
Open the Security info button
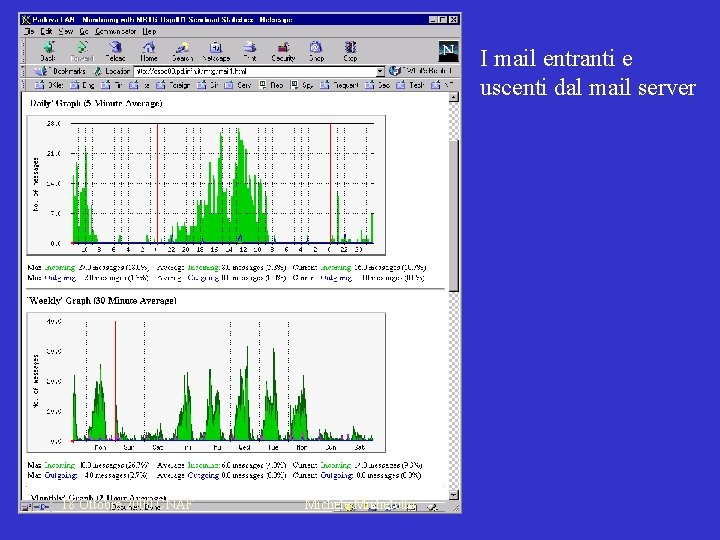283,51
